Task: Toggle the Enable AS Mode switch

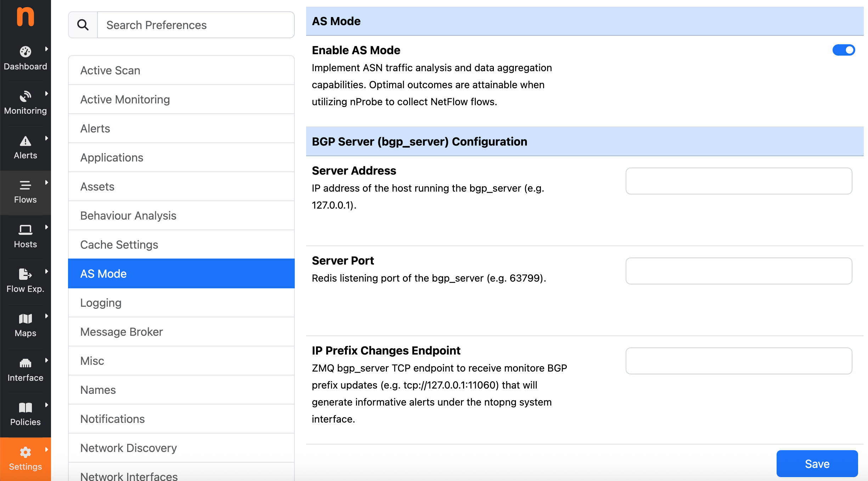Action: click(844, 50)
